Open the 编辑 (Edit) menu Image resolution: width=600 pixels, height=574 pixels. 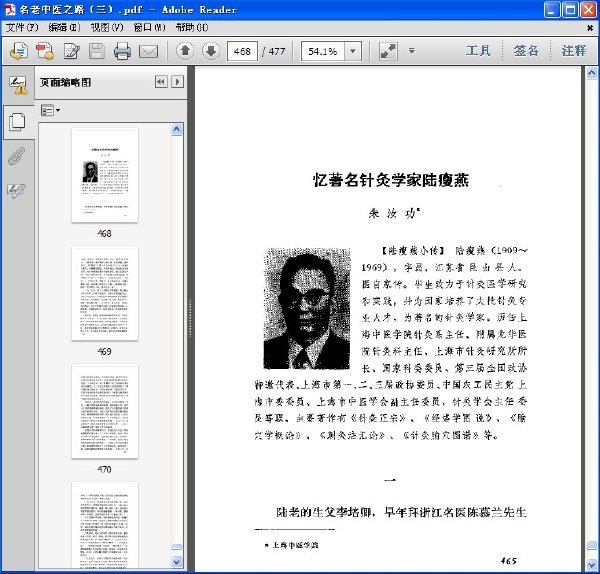(64, 27)
